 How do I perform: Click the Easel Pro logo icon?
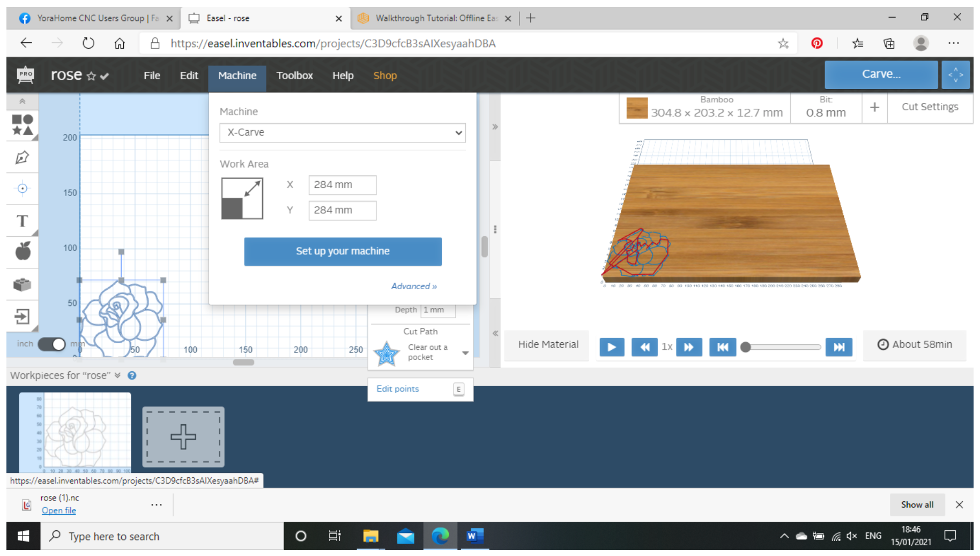tap(25, 75)
